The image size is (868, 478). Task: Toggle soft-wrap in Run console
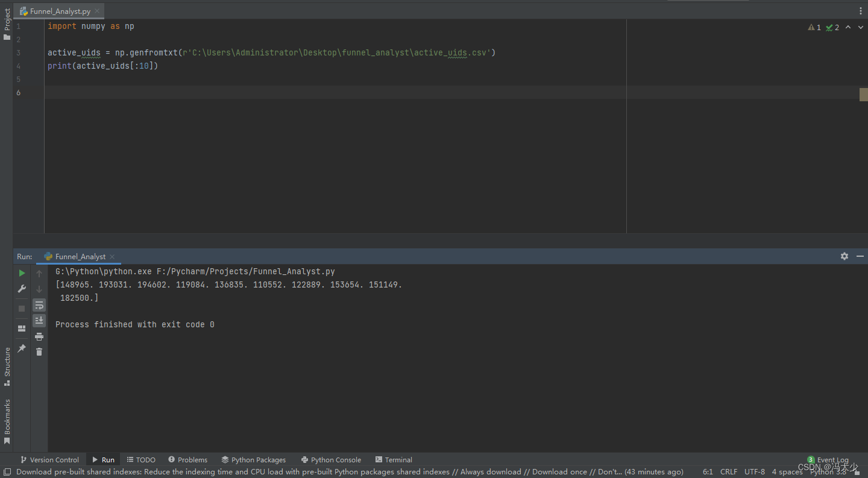click(x=39, y=305)
